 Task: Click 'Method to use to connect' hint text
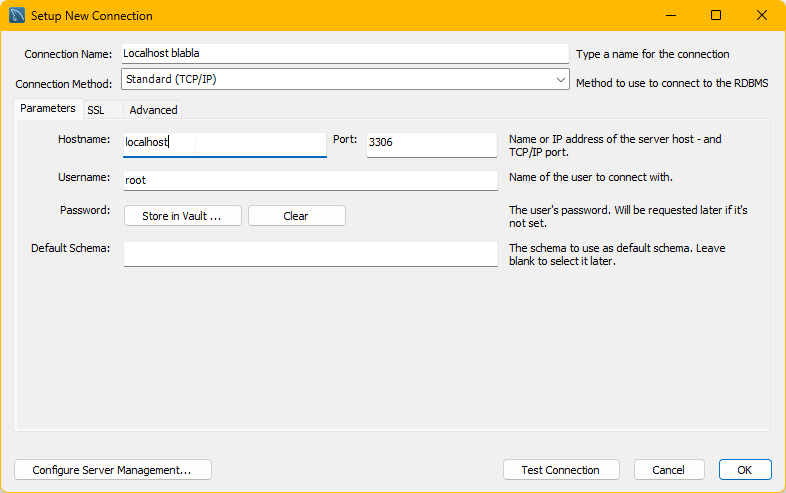pos(672,83)
